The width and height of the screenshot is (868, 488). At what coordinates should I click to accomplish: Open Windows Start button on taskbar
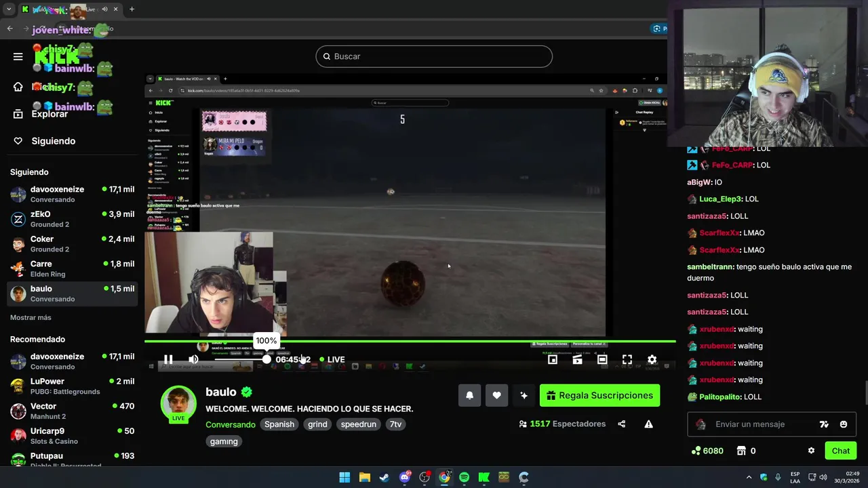[x=344, y=477]
